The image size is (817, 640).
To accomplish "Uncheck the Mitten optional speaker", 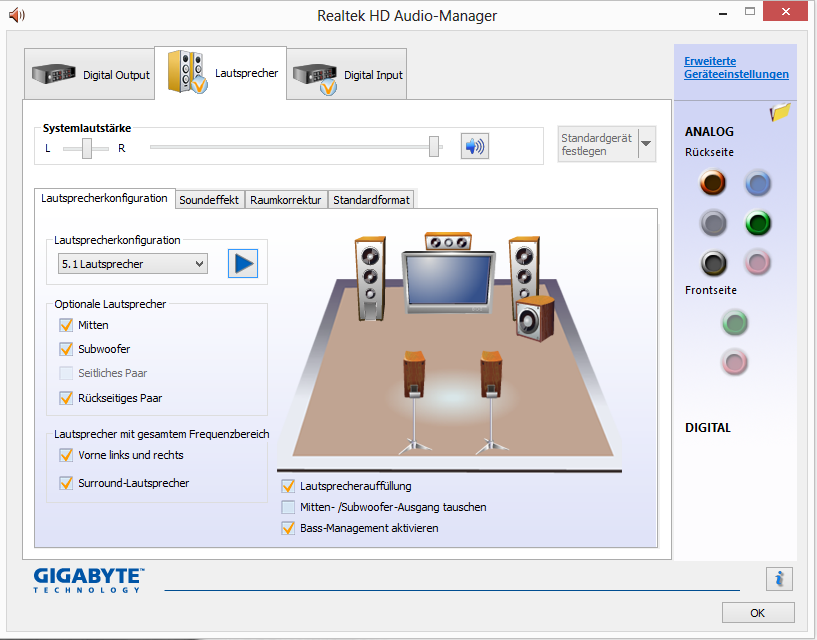I will click(x=66, y=325).
